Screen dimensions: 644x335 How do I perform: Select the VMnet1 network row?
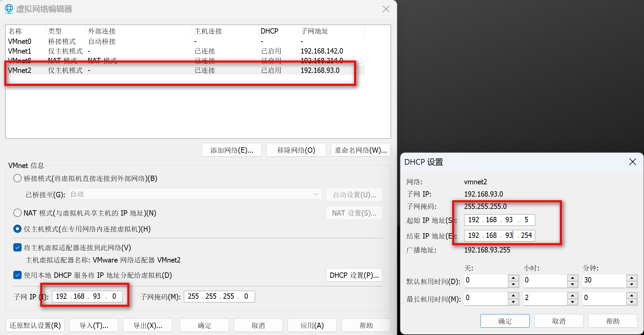coord(20,51)
